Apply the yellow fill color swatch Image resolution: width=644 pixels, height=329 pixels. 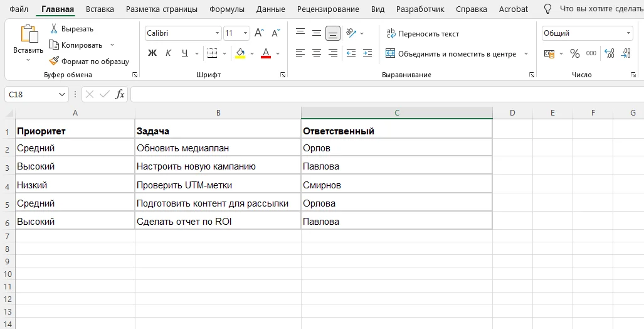240,53
